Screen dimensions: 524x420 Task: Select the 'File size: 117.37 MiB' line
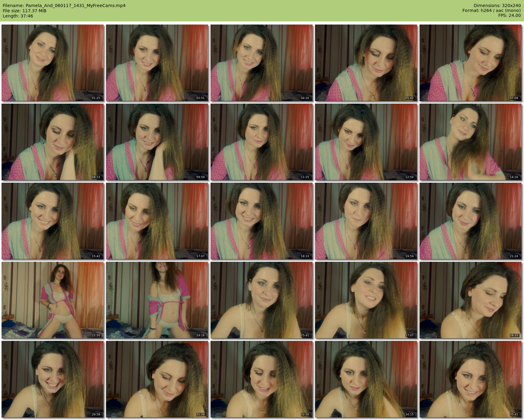point(25,11)
